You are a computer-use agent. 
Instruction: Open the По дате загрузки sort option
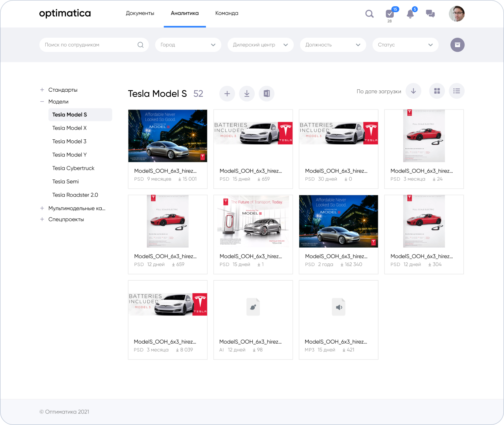click(x=379, y=91)
